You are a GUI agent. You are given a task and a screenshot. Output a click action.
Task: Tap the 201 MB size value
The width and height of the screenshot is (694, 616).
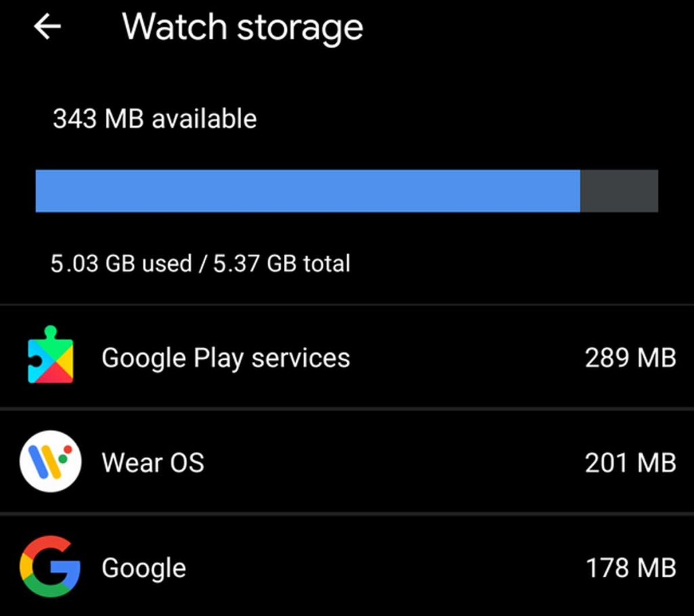click(630, 463)
